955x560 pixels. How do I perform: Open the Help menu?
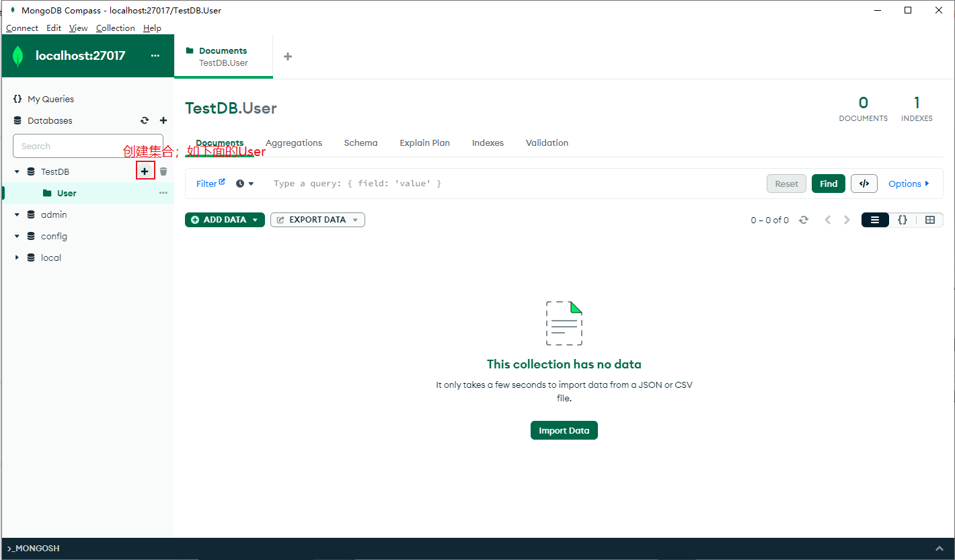pyautogui.click(x=152, y=28)
